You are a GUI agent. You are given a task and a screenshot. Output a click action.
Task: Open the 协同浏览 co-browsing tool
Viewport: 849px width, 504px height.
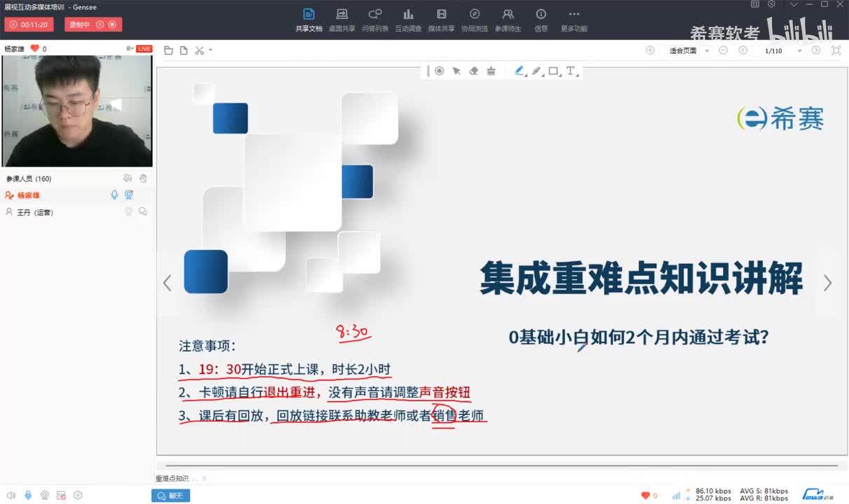point(474,20)
